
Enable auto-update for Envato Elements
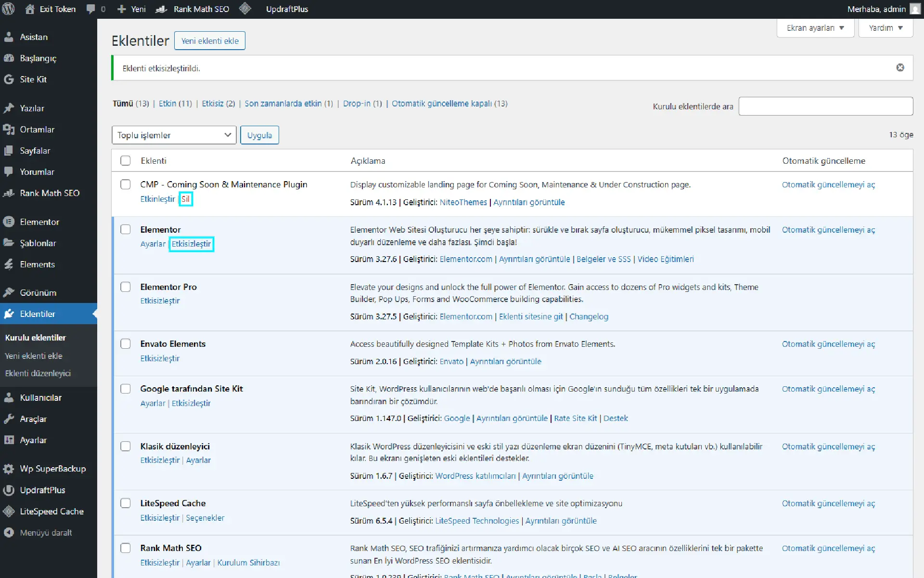point(828,344)
